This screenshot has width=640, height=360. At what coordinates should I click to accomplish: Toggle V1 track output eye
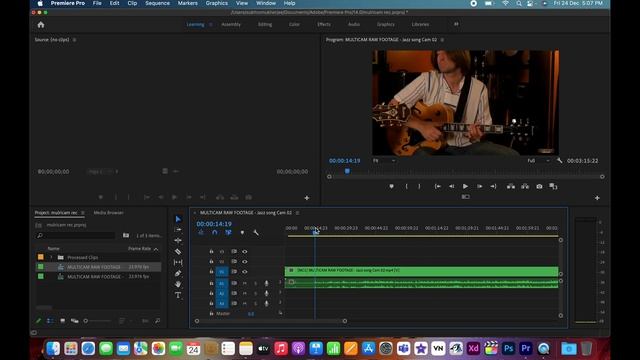(x=244, y=271)
